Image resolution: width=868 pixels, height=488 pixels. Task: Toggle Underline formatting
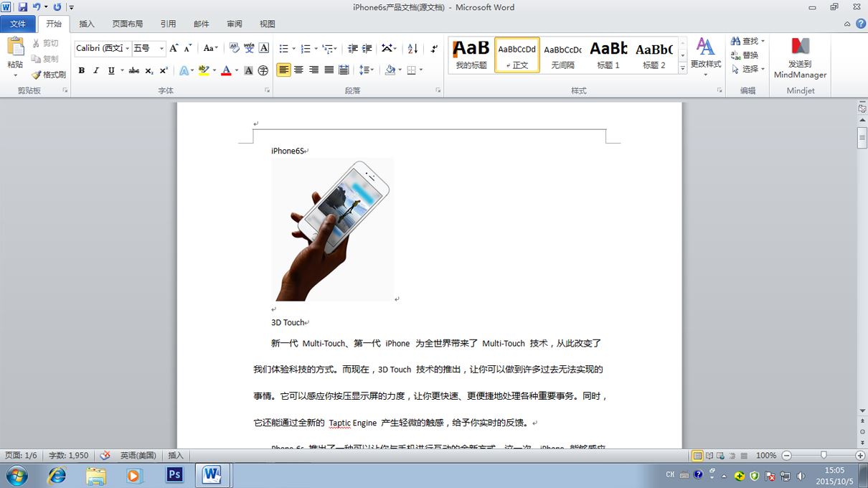click(x=111, y=70)
